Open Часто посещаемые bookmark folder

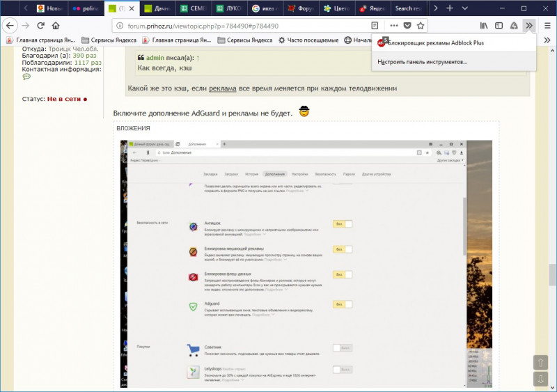[x=308, y=40]
